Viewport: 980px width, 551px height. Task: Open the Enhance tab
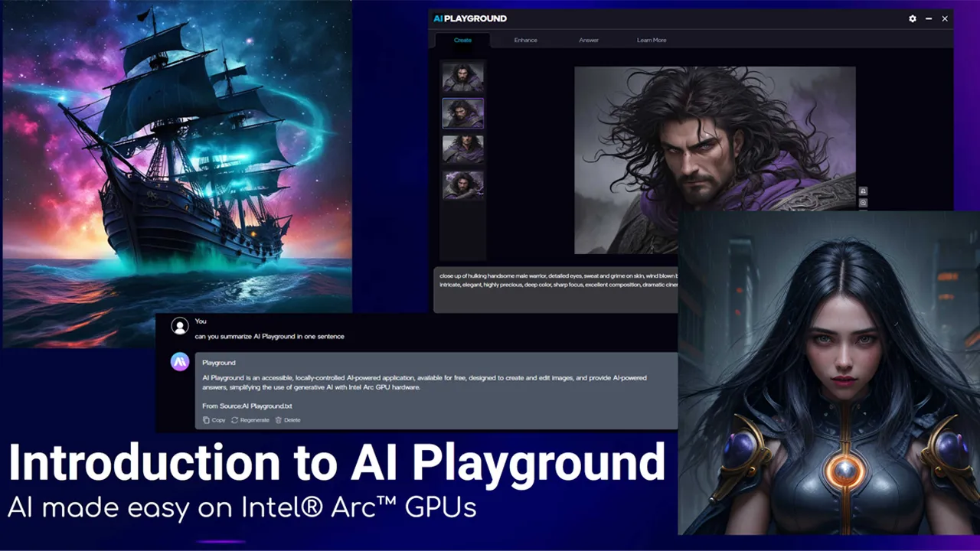525,40
